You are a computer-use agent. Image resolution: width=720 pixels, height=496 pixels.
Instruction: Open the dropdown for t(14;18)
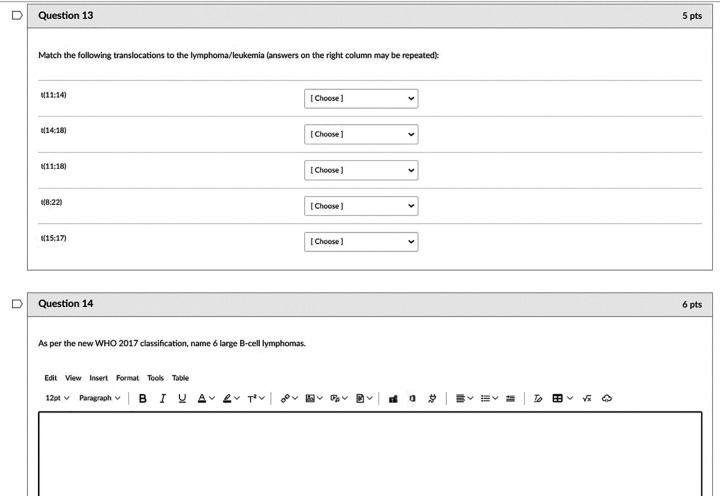(361, 134)
